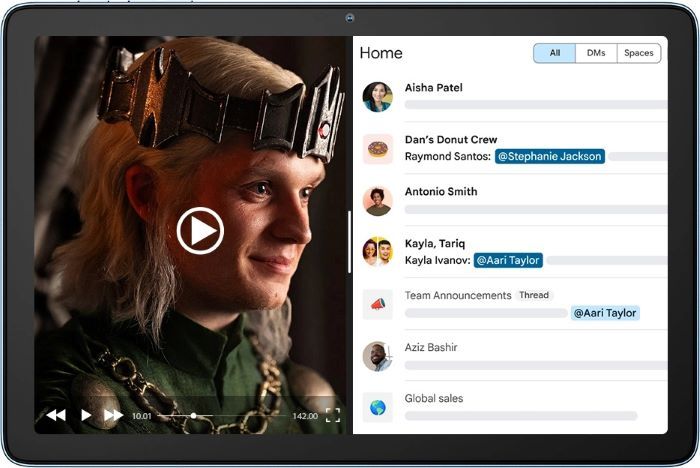Open the Dan's Donut Crew space title
The width and height of the screenshot is (700, 468).
[x=451, y=140]
